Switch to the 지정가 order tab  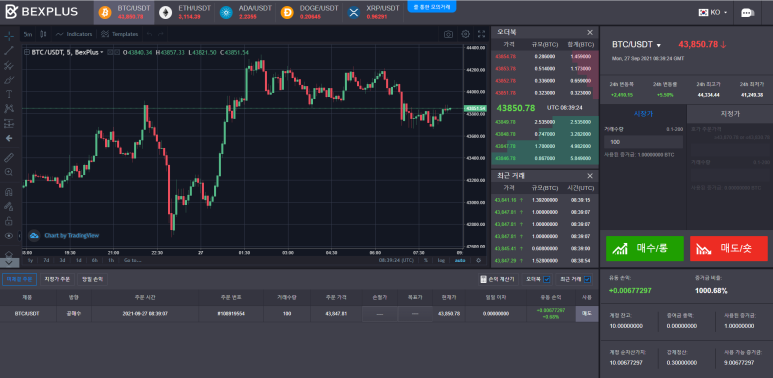tap(730, 114)
